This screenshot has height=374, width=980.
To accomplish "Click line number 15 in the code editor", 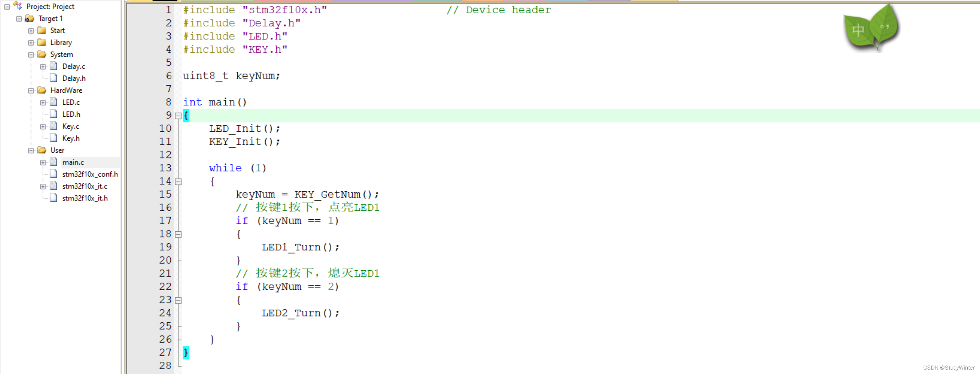I will click(165, 194).
